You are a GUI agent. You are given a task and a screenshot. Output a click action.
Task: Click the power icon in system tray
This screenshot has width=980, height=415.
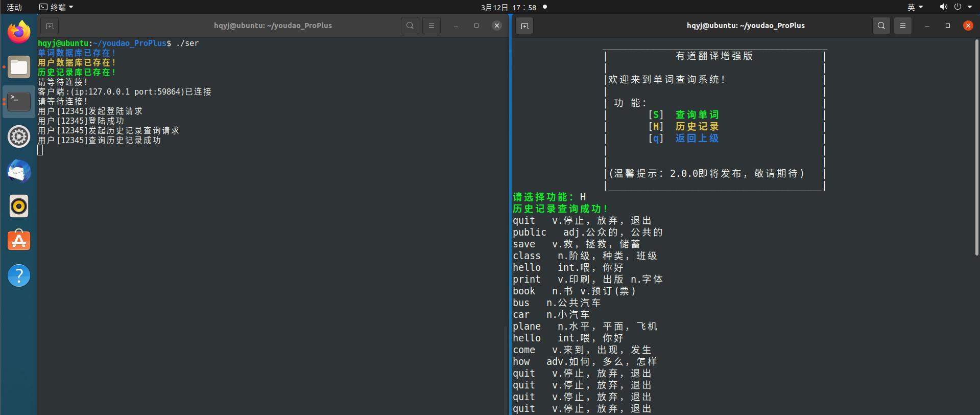pos(958,7)
